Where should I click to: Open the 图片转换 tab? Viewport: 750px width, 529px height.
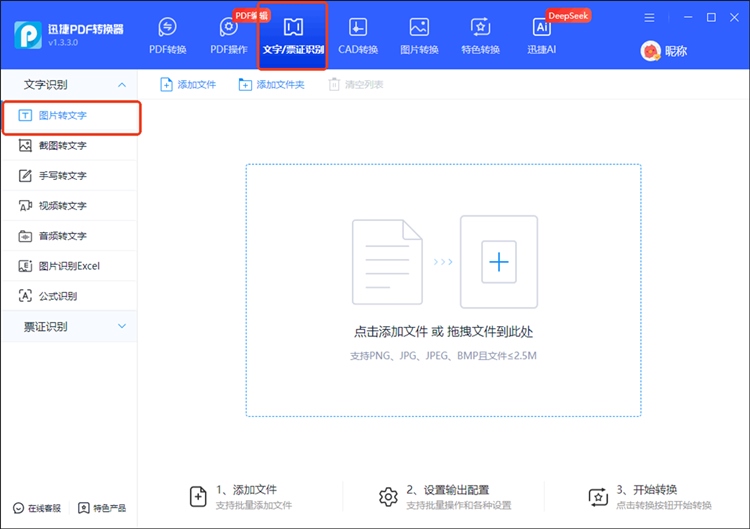[x=419, y=36]
